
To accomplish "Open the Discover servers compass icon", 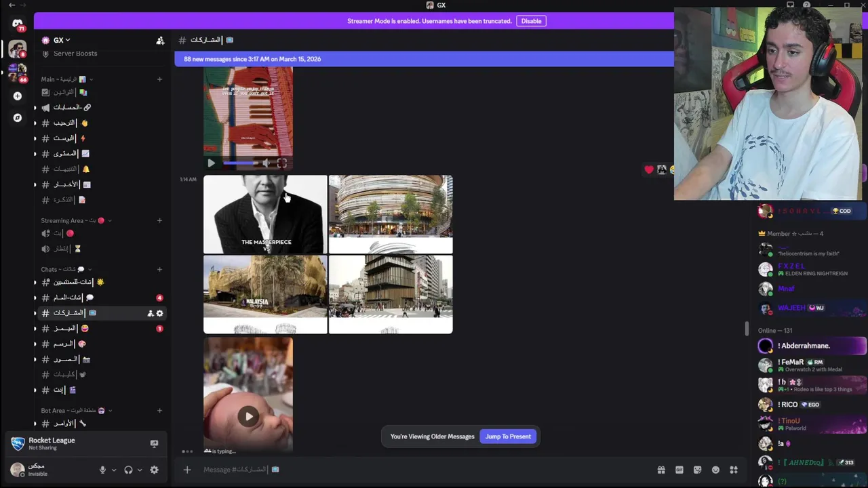I will point(17,118).
